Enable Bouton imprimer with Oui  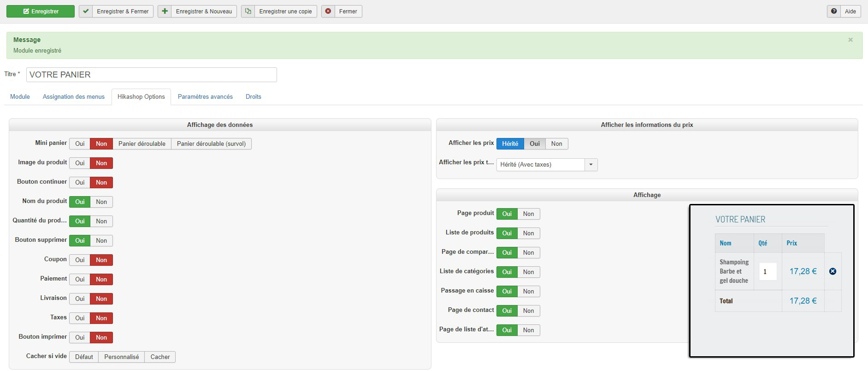click(x=80, y=338)
